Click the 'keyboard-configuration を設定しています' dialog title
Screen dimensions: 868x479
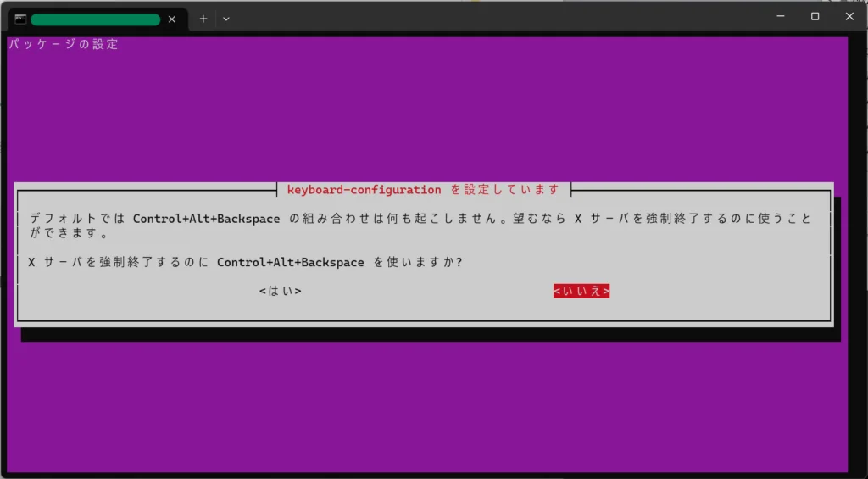pos(424,190)
